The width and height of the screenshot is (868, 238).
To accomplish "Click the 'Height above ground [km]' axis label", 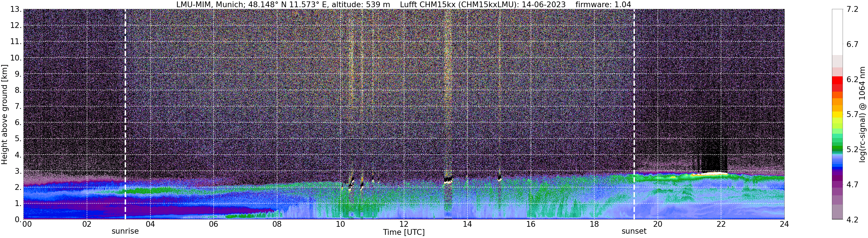I will coord(4,114).
